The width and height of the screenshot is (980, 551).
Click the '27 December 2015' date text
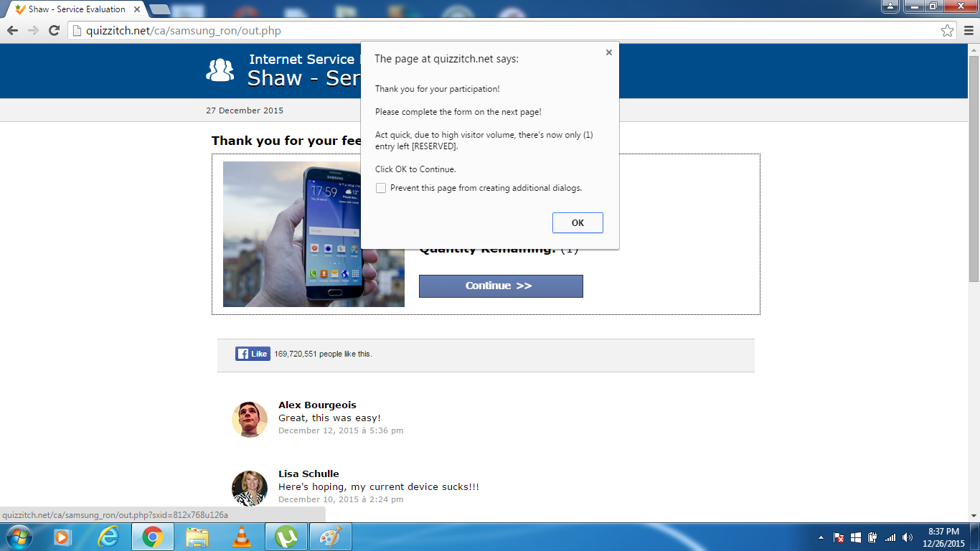245,110
